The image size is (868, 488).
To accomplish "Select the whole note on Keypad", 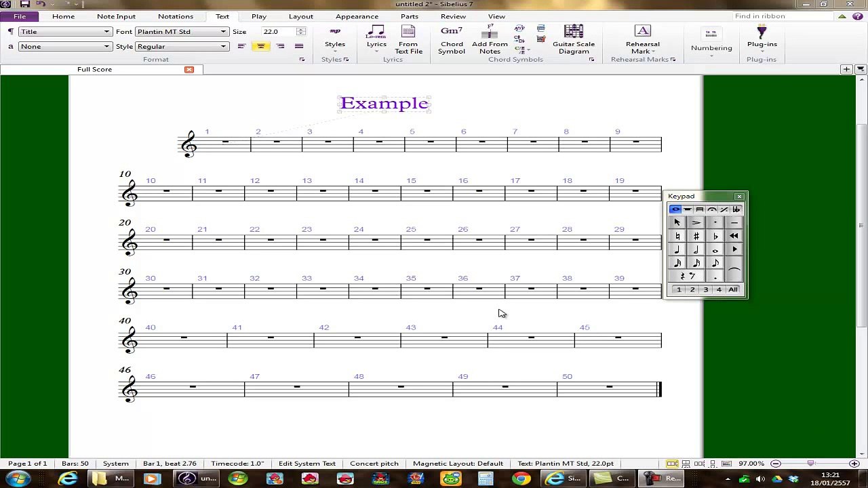I will point(715,249).
